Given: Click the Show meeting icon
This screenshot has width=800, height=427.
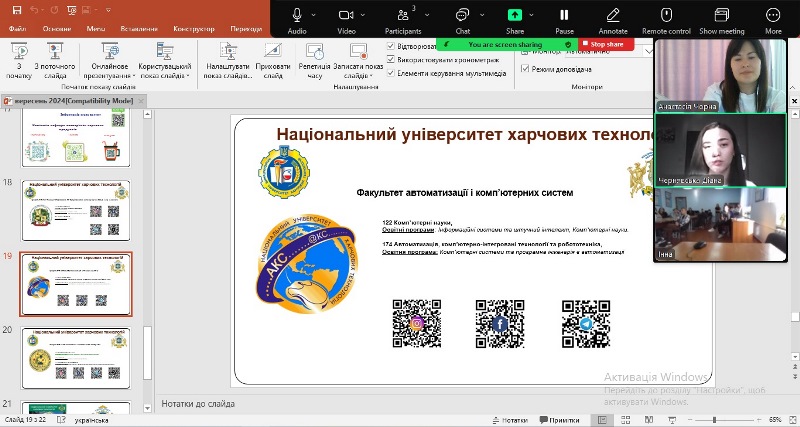Looking at the screenshot, I should pyautogui.click(x=721, y=16).
